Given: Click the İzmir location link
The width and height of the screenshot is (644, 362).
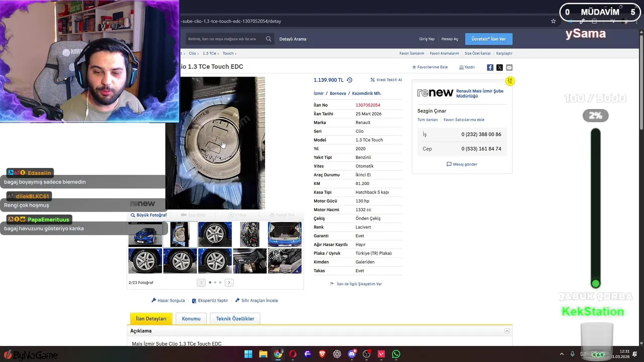Looking at the screenshot, I should click(318, 94).
